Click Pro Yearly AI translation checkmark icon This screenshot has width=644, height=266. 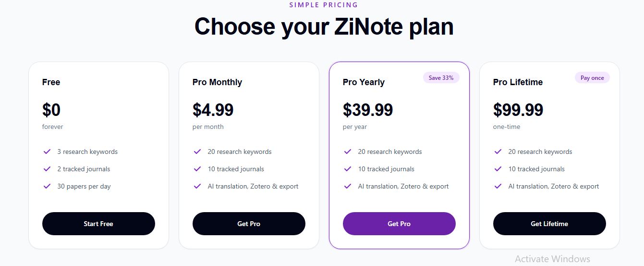tap(348, 186)
